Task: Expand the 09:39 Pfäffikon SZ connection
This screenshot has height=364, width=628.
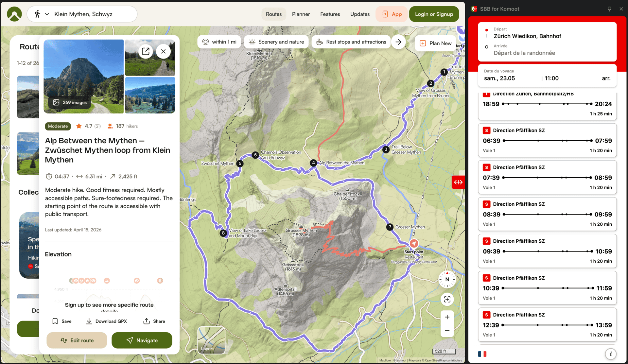Action: pyautogui.click(x=547, y=251)
